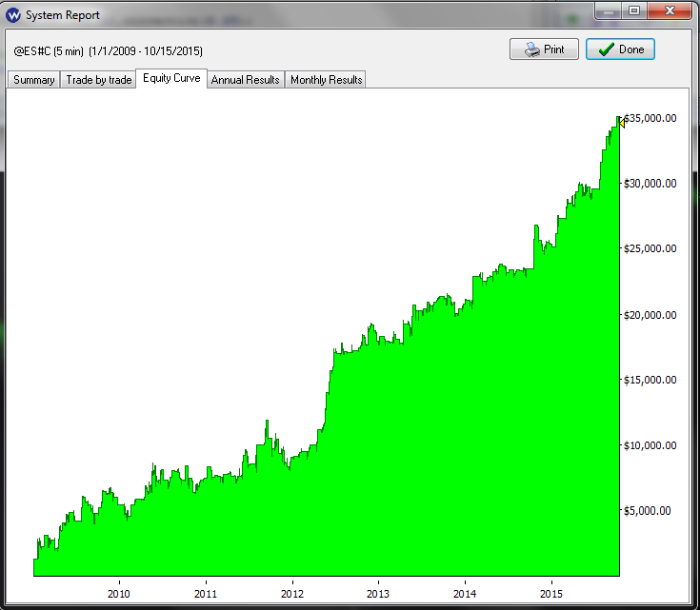Screen dimensions: 700x610
Task: Click the Print button
Action: (x=544, y=49)
